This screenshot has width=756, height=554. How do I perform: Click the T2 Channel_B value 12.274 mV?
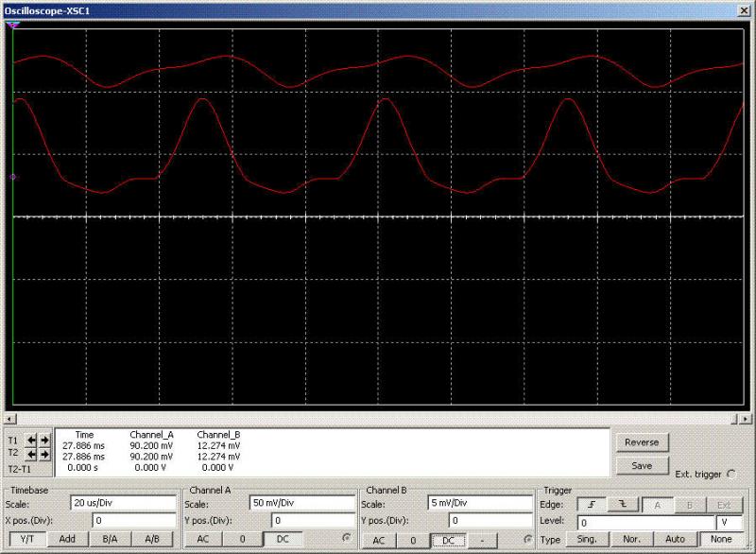[218, 456]
